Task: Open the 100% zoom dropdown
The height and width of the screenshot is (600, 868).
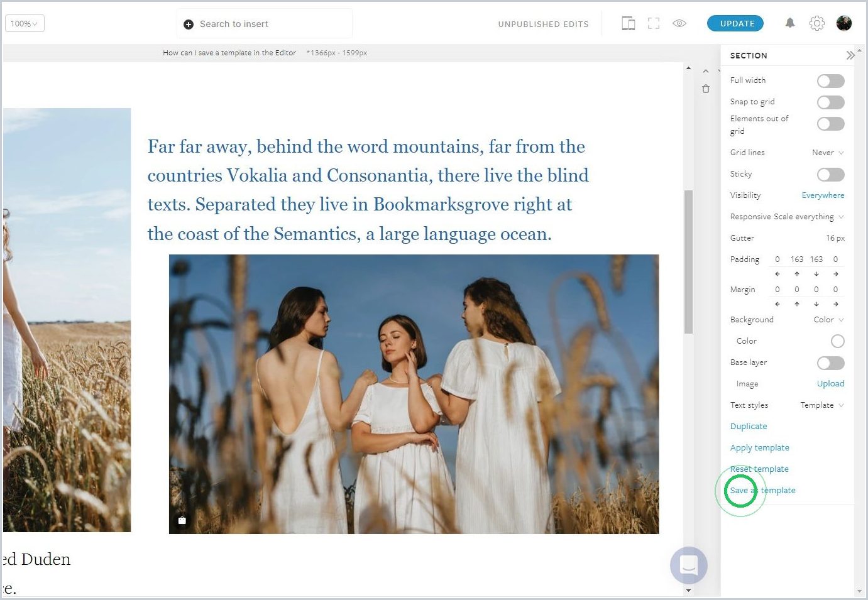Action: 25,24
